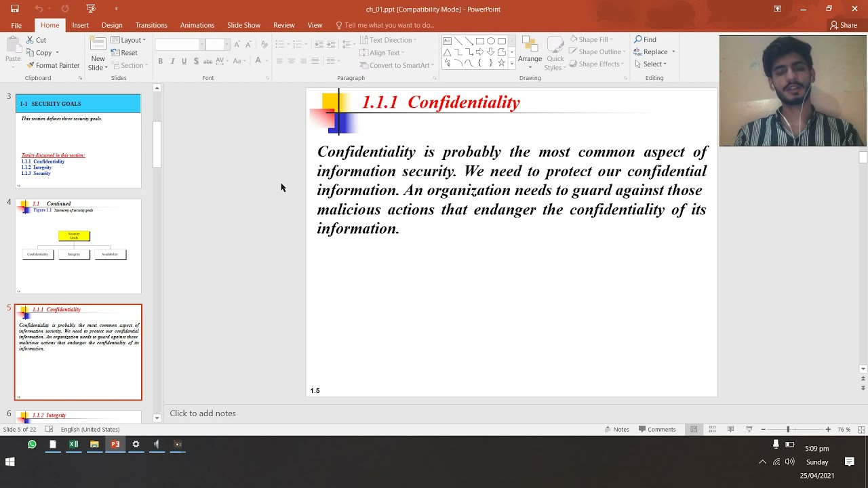Switch to Reading View in status bar
Image resolution: width=868 pixels, height=488 pixels.
pyautogui.click(x=730, y=429)
